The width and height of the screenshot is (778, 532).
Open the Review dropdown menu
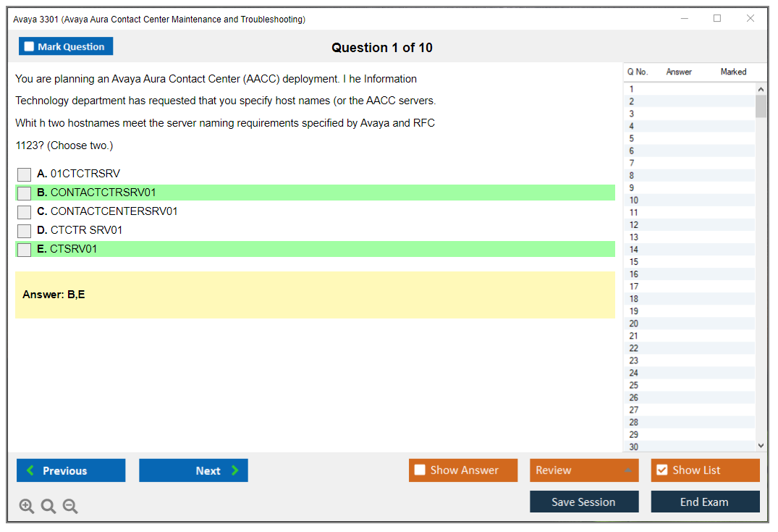click(x=583, y=470)
